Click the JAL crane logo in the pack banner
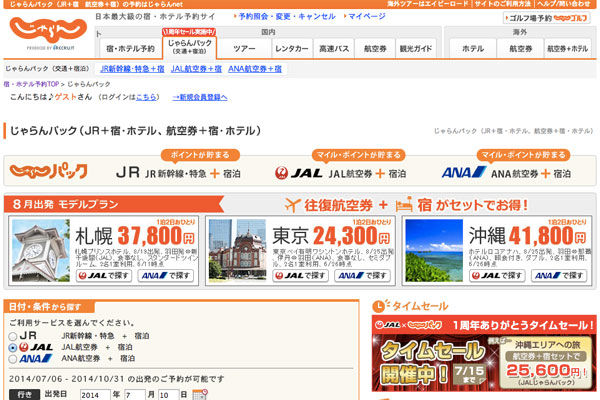Screen dimensions: 600x400 [x=281, y=173]
